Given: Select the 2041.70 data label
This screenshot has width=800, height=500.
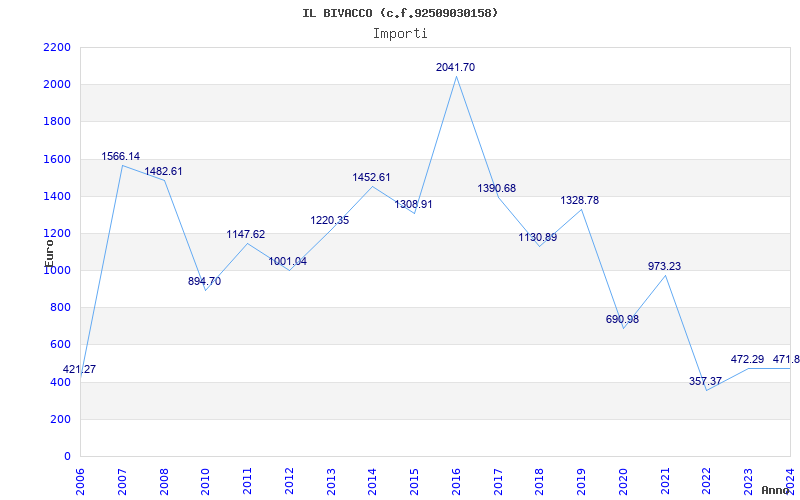Looking at the screenshot, I should [x=455, y=67].
